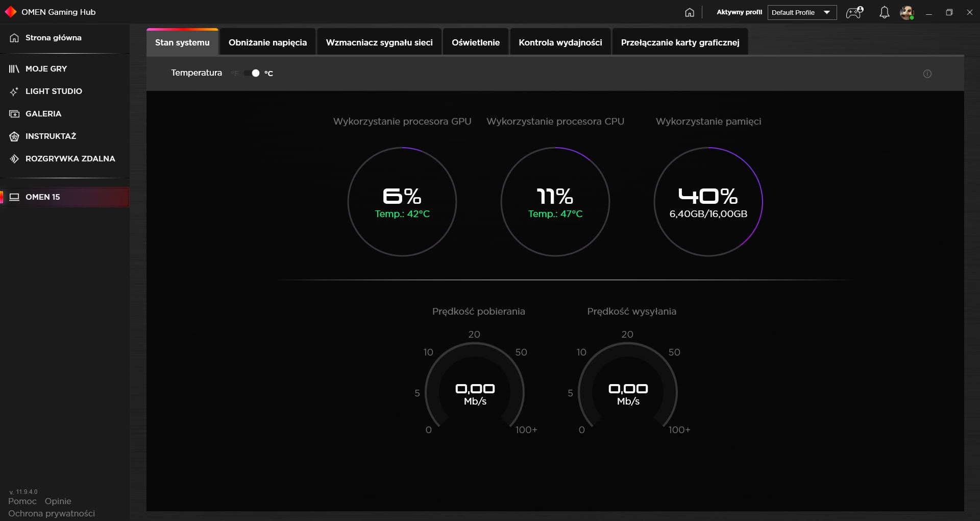This screenshot has width=980, height=521.
Task: Open the Kontrola wydajności tab
Action: coord(560,42)
